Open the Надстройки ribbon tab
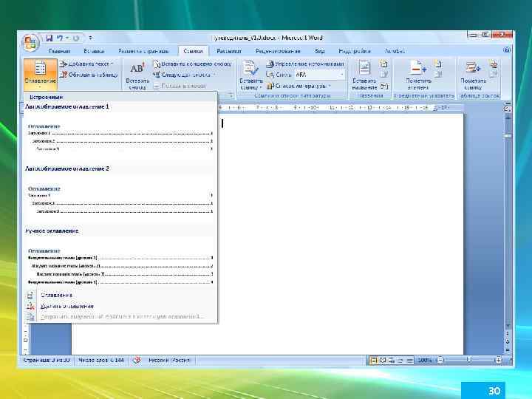The image size is (532, 399). [x=354, y=51]
